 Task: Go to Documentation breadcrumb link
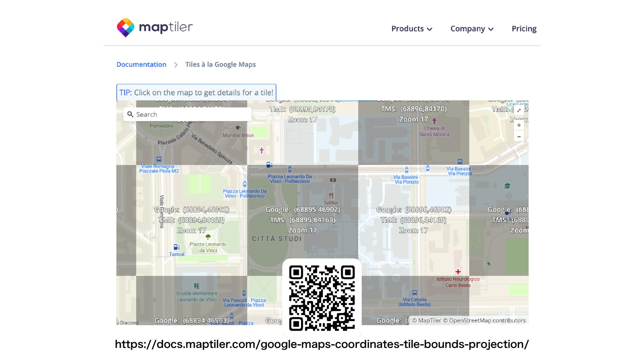141,64
